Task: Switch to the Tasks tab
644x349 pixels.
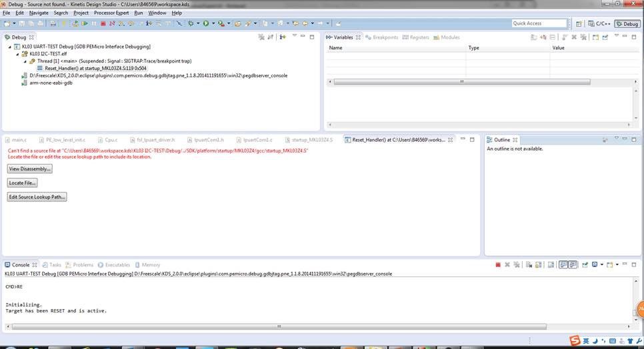Action: pos(51,265)
